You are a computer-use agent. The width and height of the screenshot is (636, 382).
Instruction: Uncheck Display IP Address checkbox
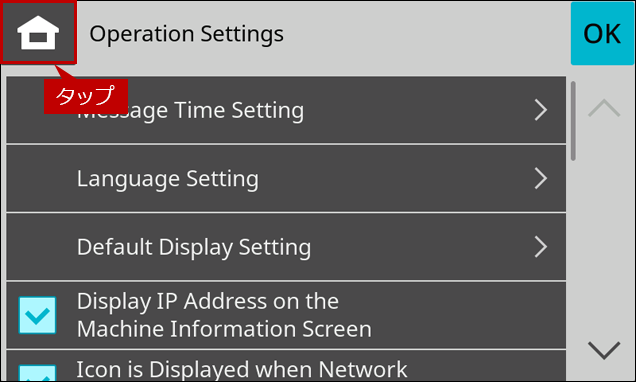pos(37,315)
